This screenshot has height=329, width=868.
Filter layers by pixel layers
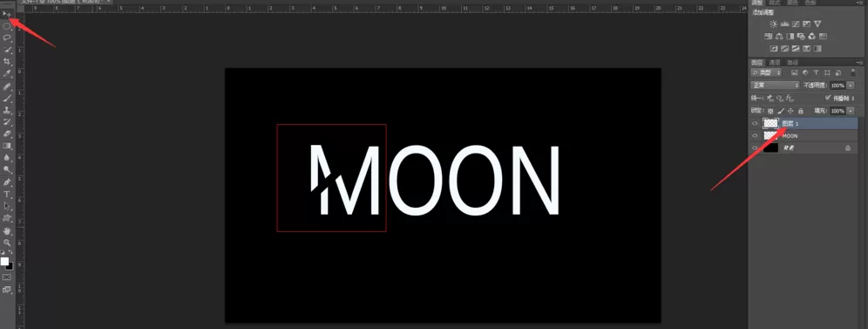(795, 72)
